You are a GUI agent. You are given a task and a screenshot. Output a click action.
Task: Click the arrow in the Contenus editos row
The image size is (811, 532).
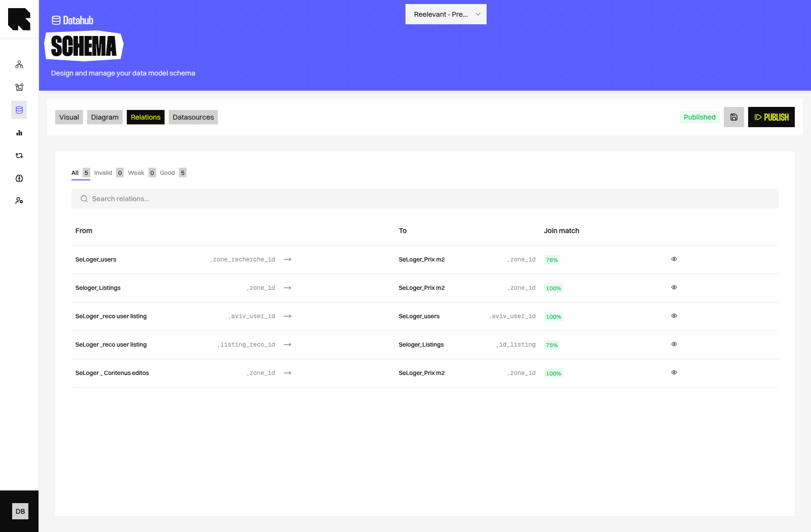click(x=287, y=373)
